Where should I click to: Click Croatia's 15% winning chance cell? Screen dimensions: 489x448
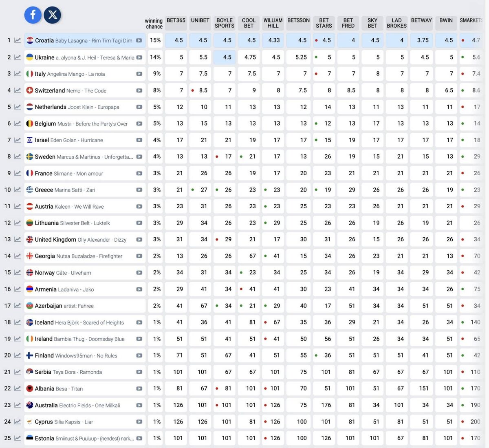click(155, 40)
